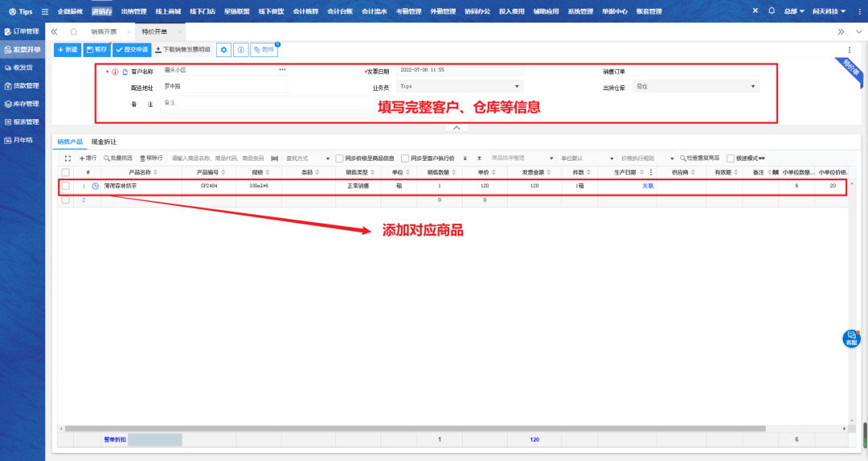Image resolution: width=868 pixels, height=461 pixels.
Task: Collapse the form header with chevron
Action: click(x=456, y=128)
